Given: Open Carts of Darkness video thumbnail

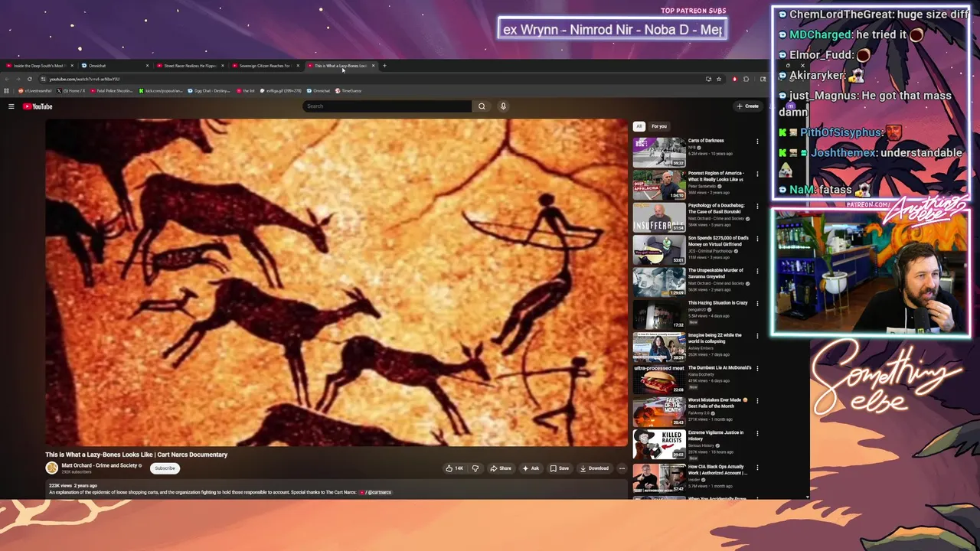Looking at the screenshot, I should point(659,152).
